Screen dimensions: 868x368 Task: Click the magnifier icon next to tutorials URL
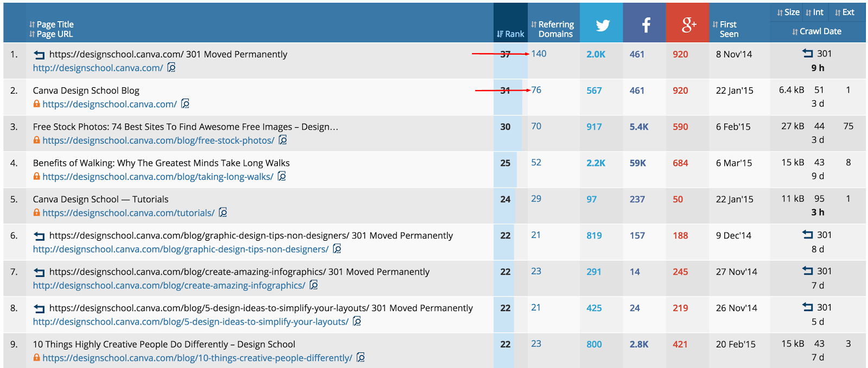(223, 212)
